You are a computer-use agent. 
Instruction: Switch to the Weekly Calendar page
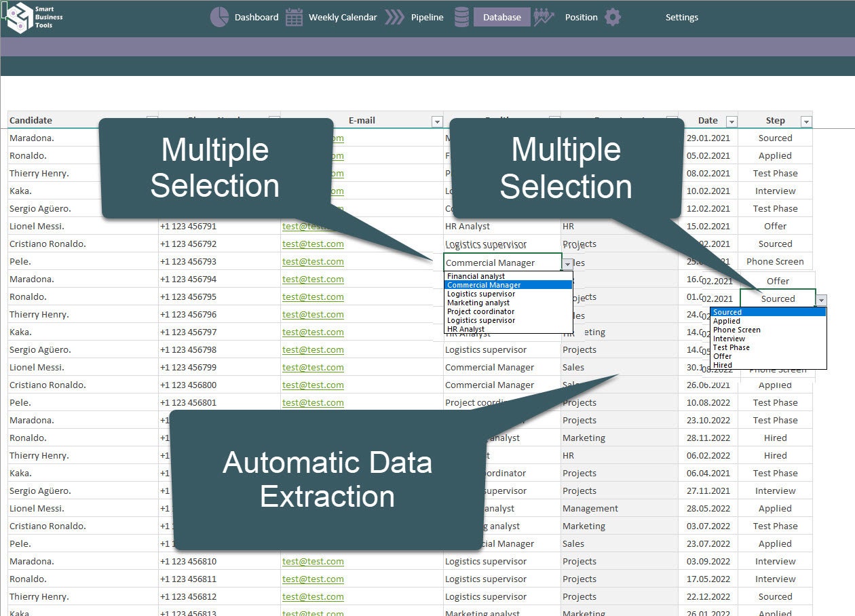click(343, 18)
